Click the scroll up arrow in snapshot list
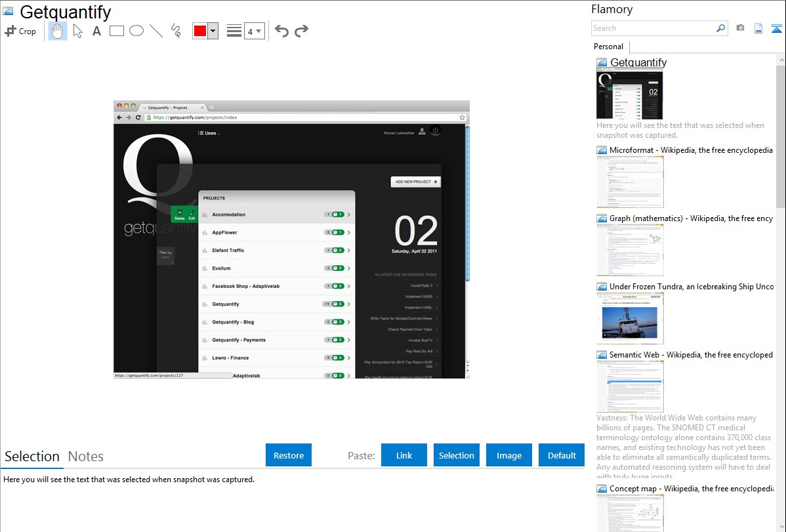The image size is (786, 532). click(781, 60)
